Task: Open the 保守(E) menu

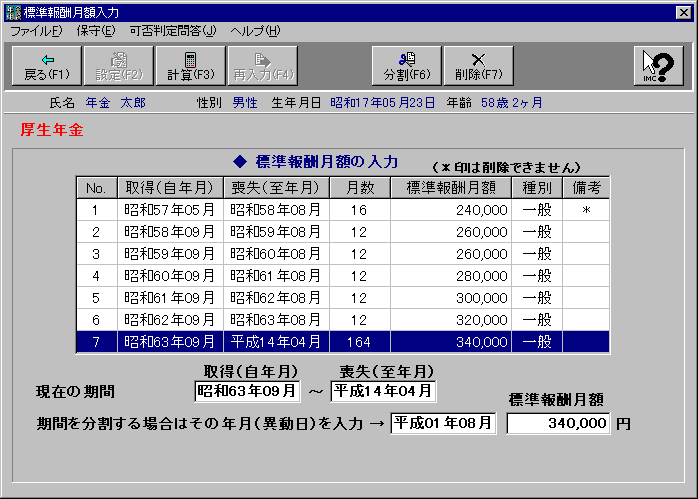Action: click(96, 31)
